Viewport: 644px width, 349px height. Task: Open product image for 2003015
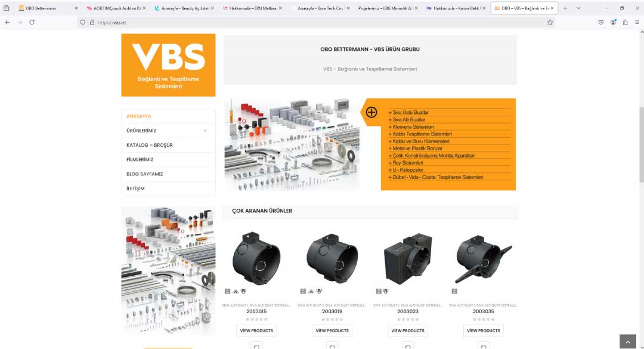(x=256, y=258)
